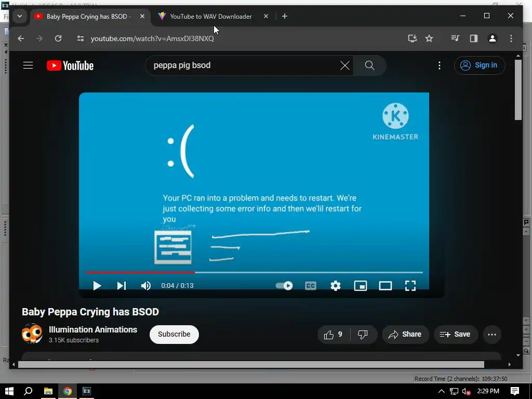Dislike the video thumbs down

point(363,335)
